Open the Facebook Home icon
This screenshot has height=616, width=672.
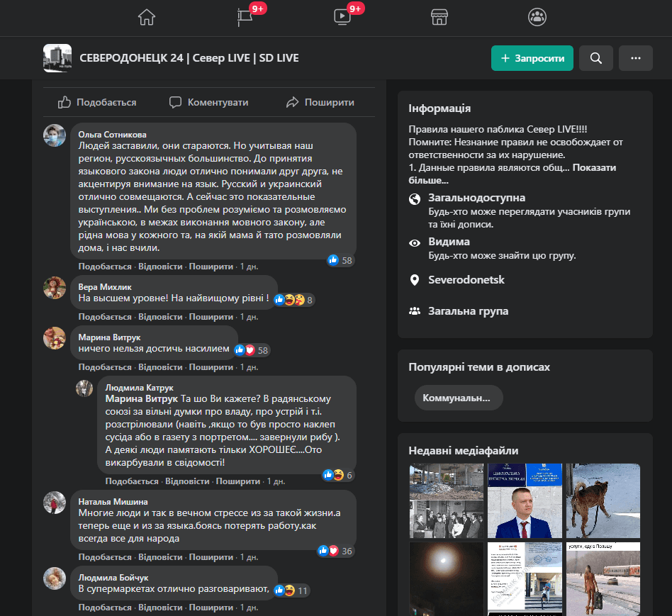pyautogui.click(x=146, y=17)
